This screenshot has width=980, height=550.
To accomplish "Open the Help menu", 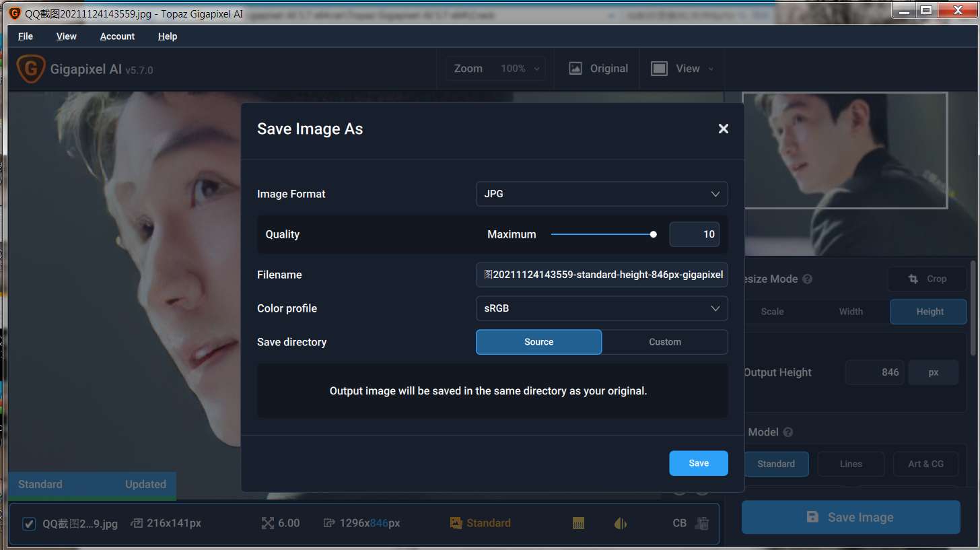I will click(168, 36).
